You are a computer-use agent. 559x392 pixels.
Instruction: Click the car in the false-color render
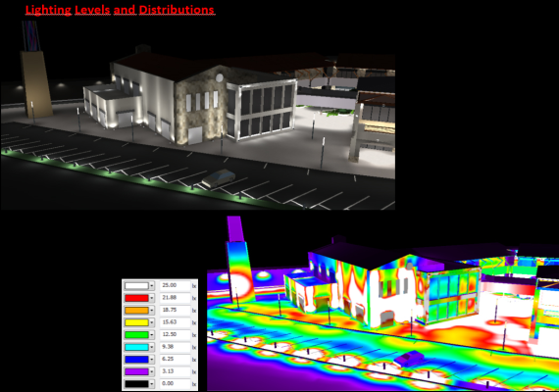(x=409, y=358)
